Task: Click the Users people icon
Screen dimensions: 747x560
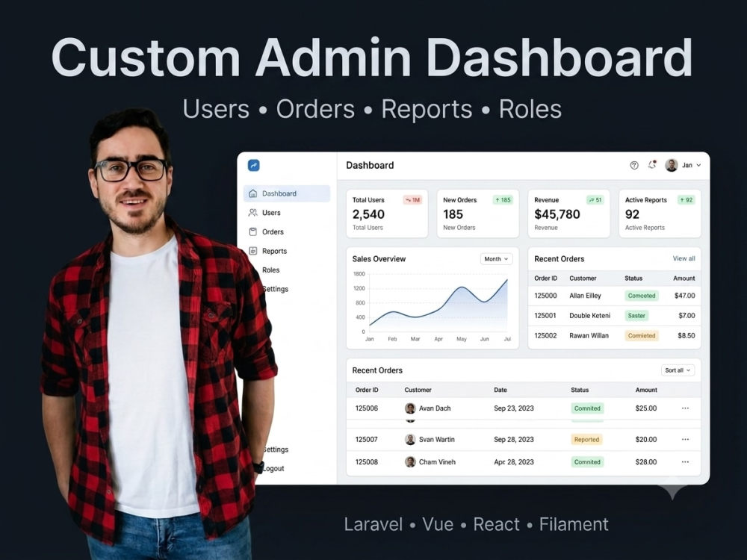Action: click(253, 212)
